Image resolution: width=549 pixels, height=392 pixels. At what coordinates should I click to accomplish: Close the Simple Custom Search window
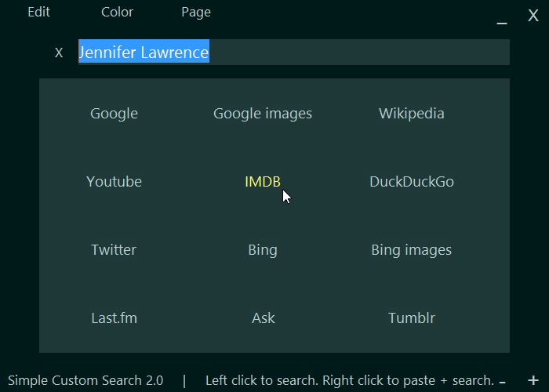pos(533,16)
